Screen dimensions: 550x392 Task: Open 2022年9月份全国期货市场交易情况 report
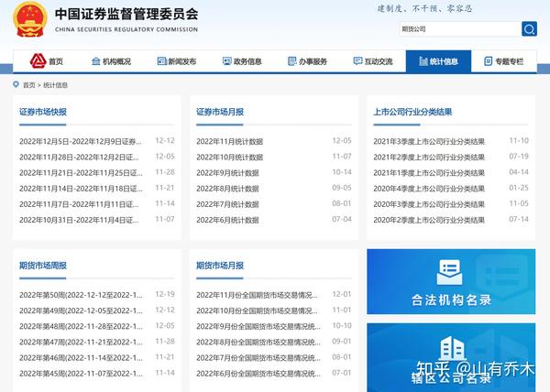[258, 326]
